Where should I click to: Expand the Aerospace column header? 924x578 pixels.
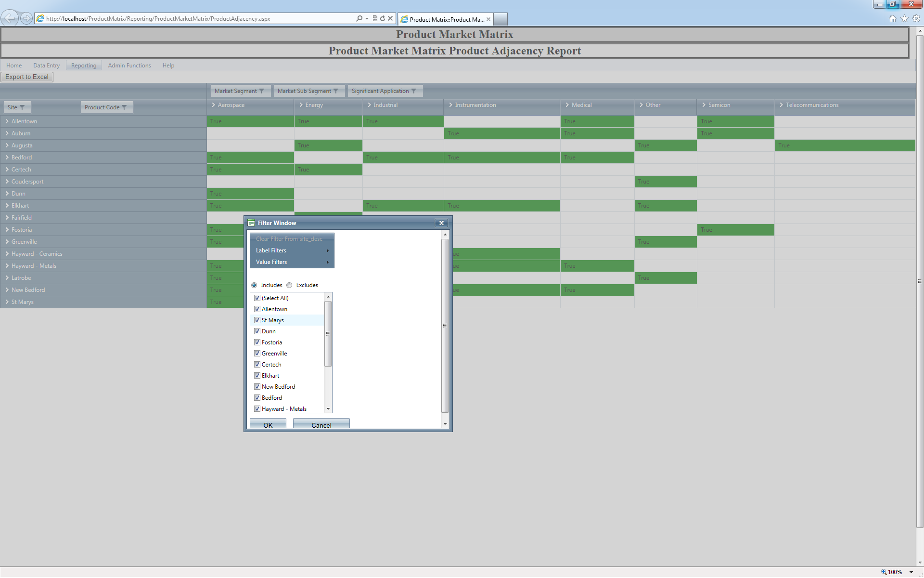click(214, 105)
